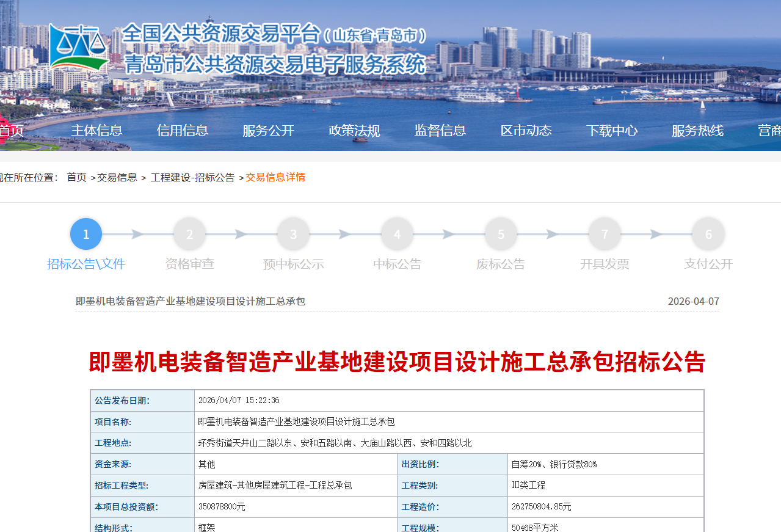Click the value III类工程
Image resolution: width=781 pixels, height=532 pixels.
click(528, 486)
